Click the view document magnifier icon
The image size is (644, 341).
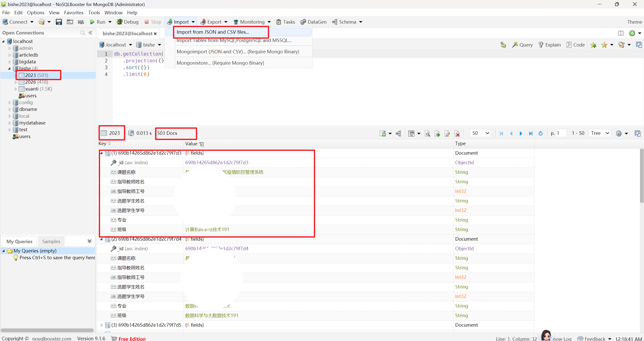click(427, 134)
